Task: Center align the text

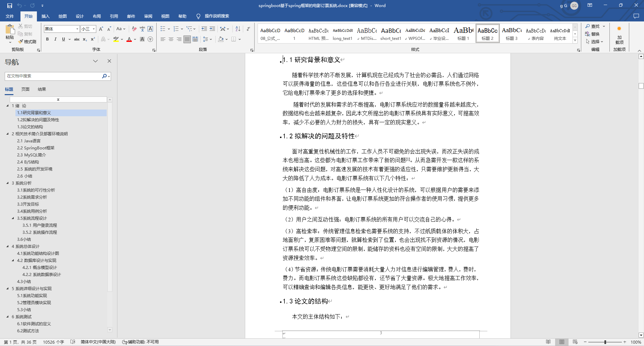Action: click(171, 39)
